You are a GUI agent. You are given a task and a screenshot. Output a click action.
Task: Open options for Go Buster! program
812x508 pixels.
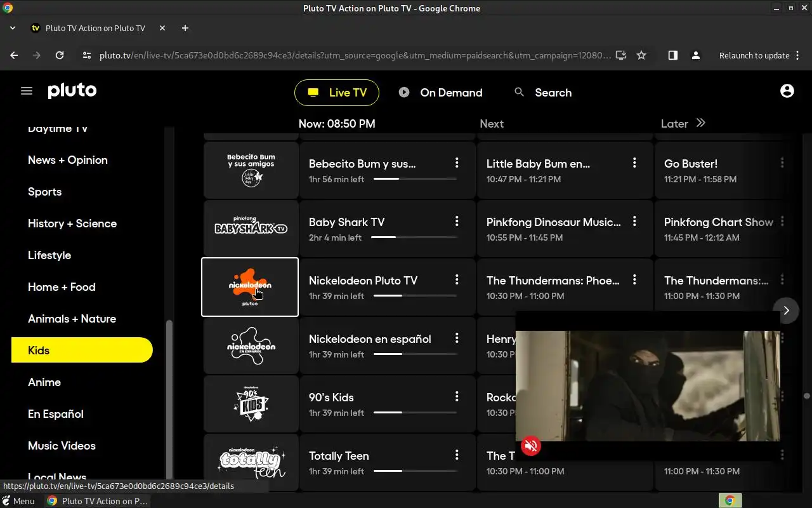(x=782, y=163)
